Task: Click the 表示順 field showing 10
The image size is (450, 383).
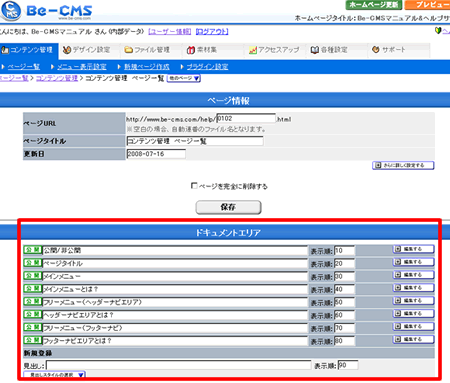Action: (x=344, y=251)
